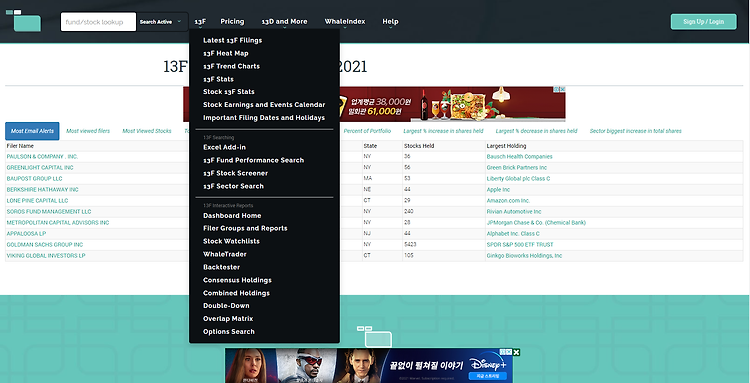
Task: Open BERKSHIRE HATHAWAY INC link
Action: (x=43, y=189)
